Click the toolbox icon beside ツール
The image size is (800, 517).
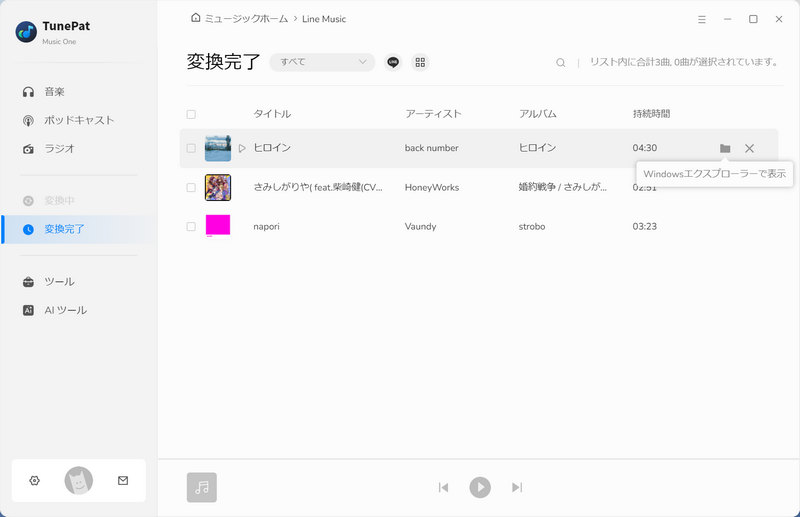[29, 282]
